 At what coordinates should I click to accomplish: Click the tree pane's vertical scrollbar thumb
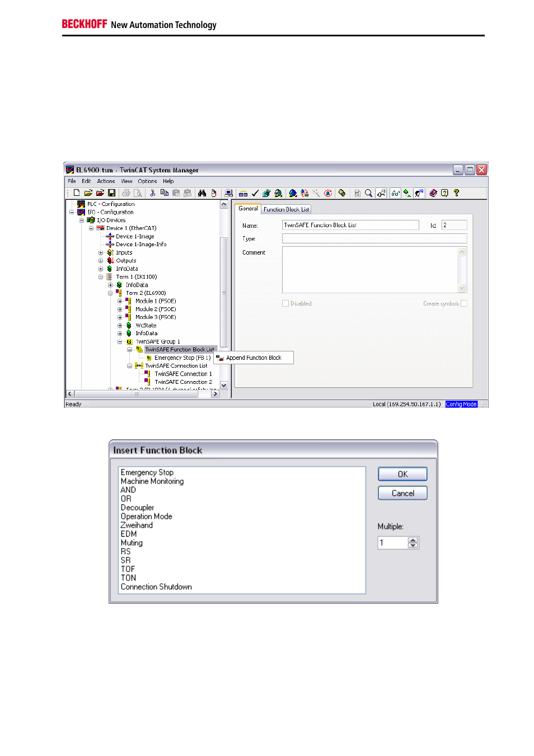pos(224,293)
